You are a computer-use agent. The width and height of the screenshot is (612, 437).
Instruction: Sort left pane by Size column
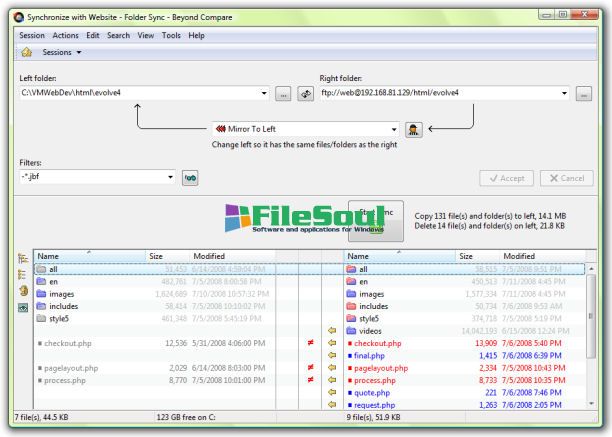coord(168,256)
